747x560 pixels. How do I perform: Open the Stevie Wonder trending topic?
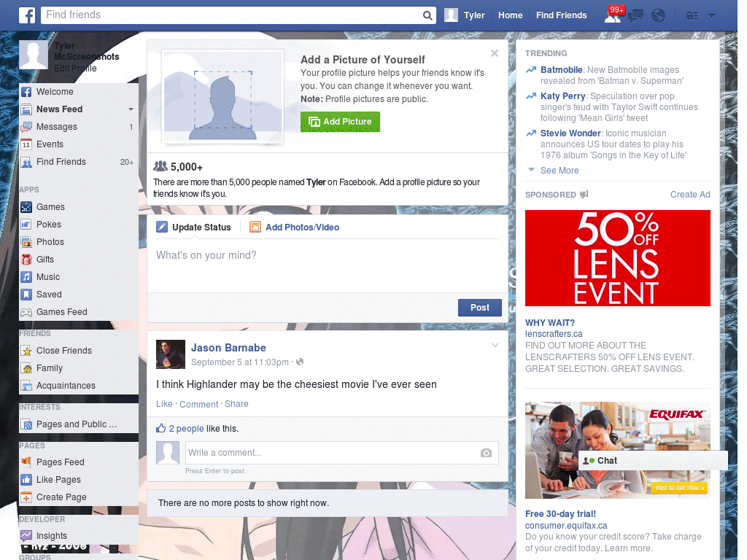click(x=570, y=133)
